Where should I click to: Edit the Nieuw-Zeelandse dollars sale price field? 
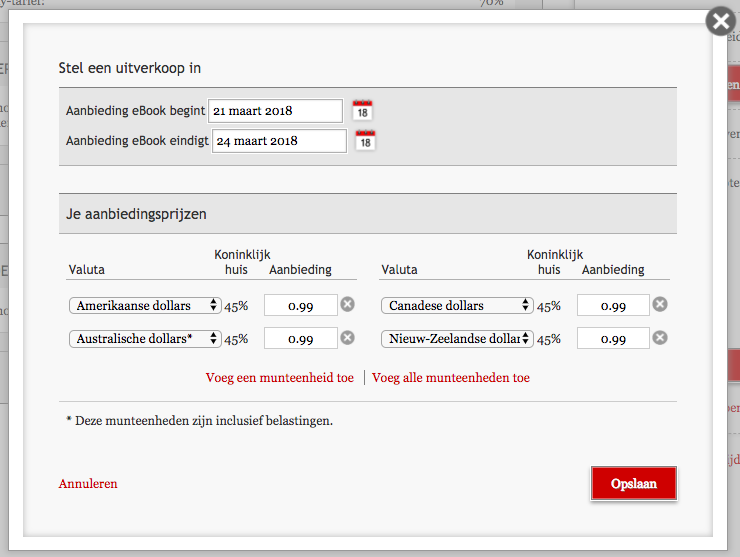point(613,339)
